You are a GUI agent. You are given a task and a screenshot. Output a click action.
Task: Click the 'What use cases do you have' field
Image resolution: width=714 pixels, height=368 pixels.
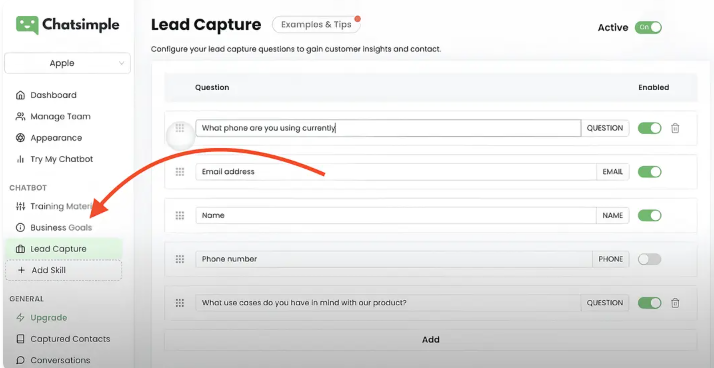click(388, 303)
